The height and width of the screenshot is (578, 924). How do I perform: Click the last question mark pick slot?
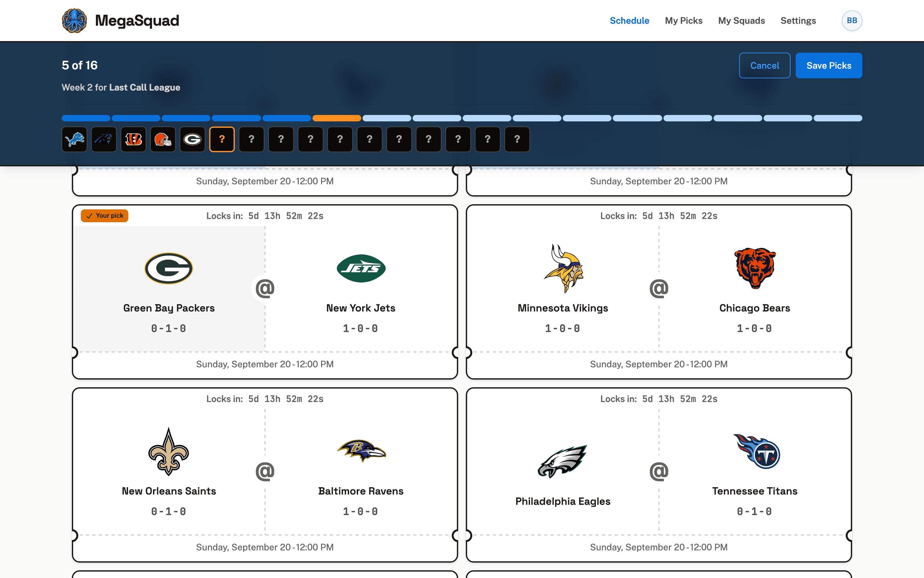pos(517,140)
